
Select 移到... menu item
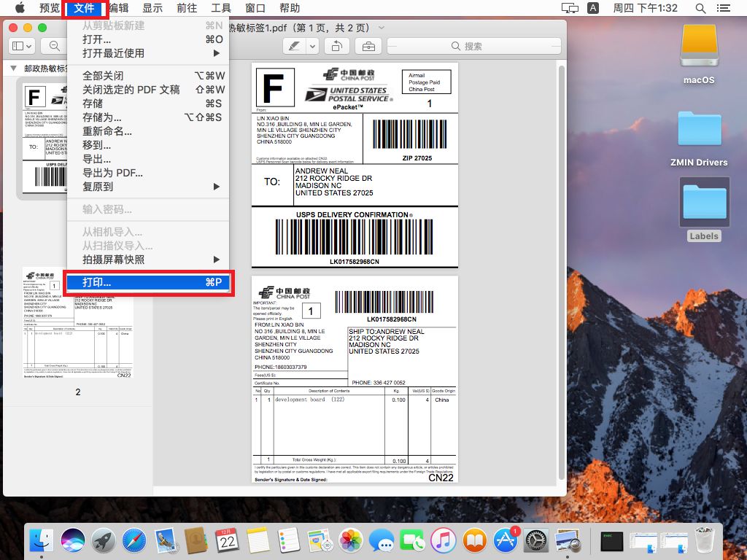click(x=149, y=145)
